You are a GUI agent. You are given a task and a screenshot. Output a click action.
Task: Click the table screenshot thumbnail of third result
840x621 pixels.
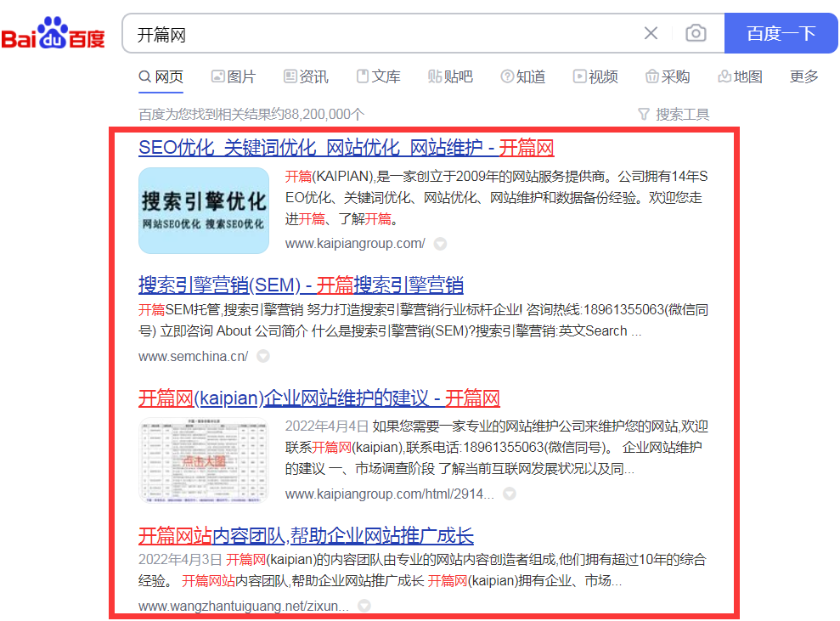pos(204,460)
